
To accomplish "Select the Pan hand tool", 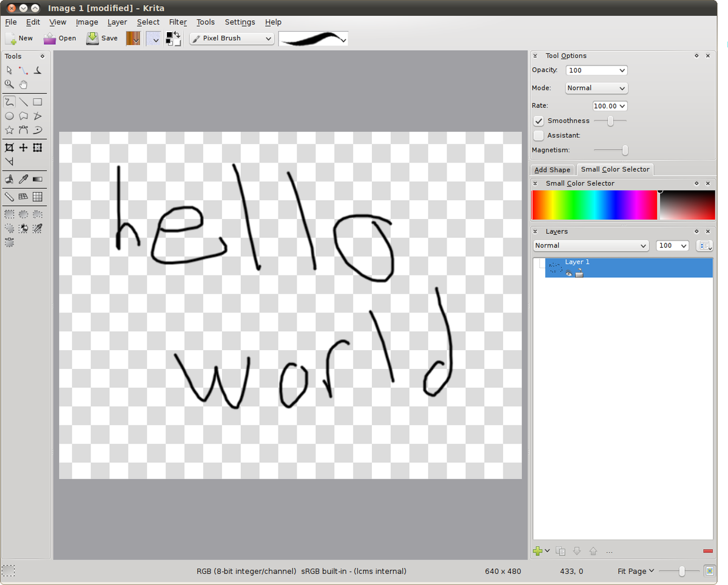I will click(x=23, y=84).
